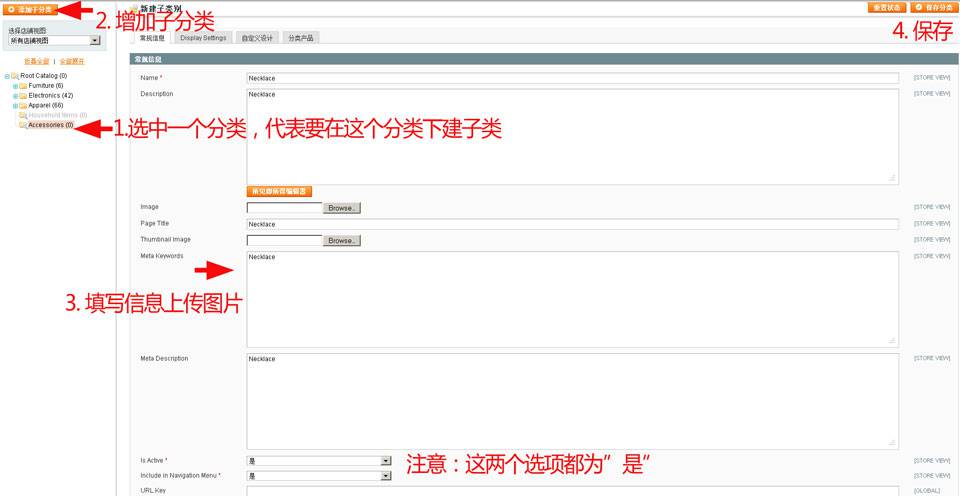Viewport: 960px width, 496px height.
Task: Click the collapse-all link above the category tree
Action: [x=36, y=61]
